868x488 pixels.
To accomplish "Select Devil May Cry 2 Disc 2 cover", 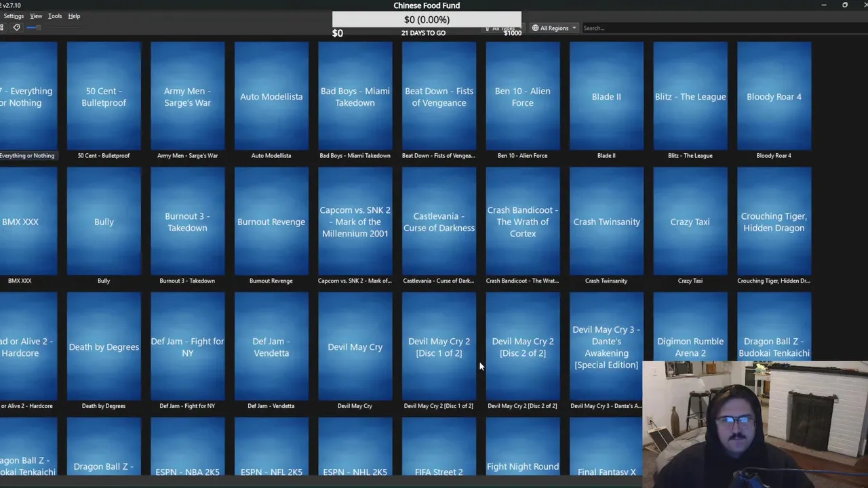I will 522,346.
